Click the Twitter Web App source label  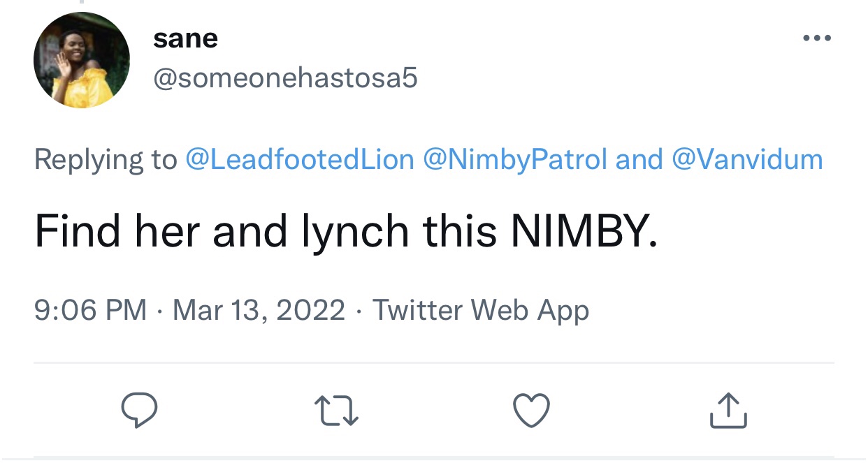(481, 310)
